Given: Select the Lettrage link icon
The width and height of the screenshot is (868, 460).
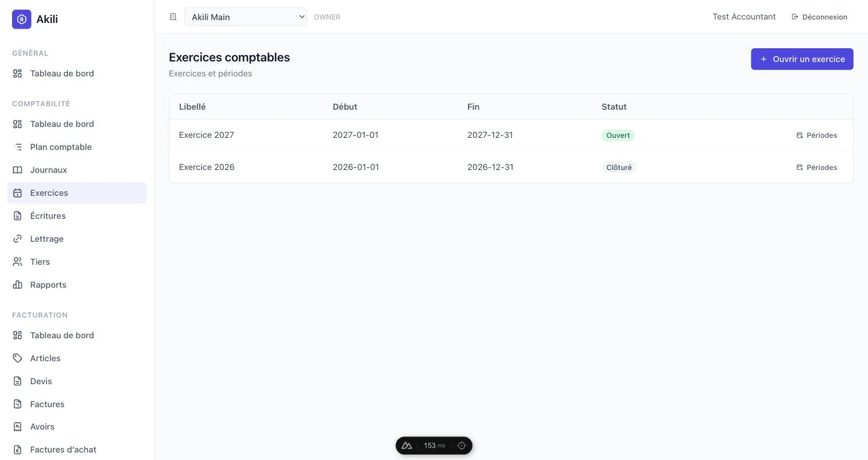Looking at the screenshot, I should click(18, 239).
